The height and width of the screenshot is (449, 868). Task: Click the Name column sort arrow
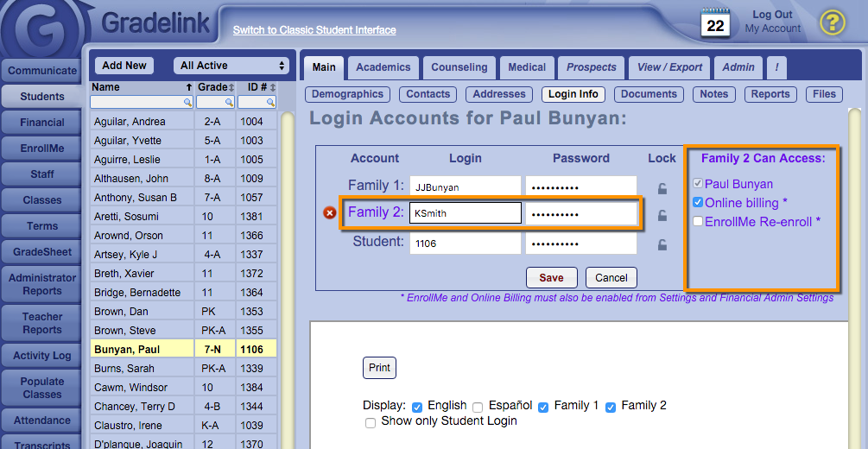tap(188, 87)
